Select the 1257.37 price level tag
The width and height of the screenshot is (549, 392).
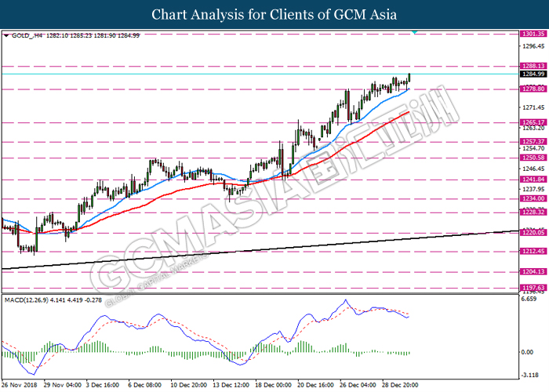pos(533,141)
